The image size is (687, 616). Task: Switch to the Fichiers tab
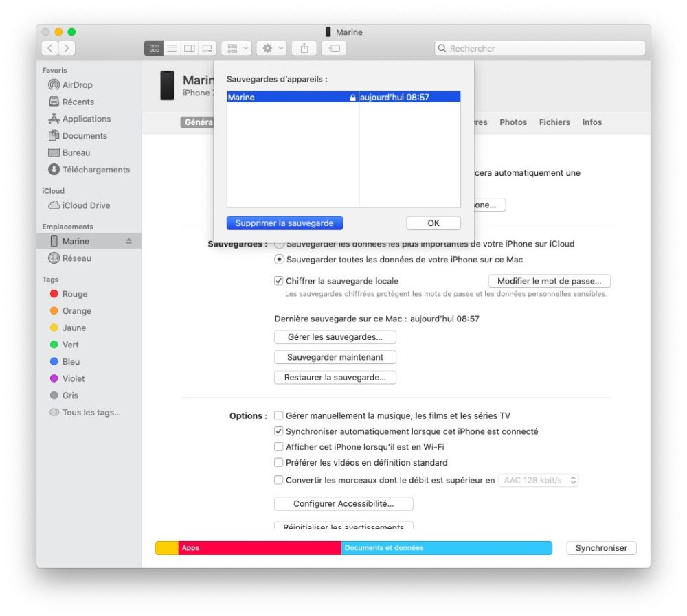pyautogui.click(x=554, y=122)
